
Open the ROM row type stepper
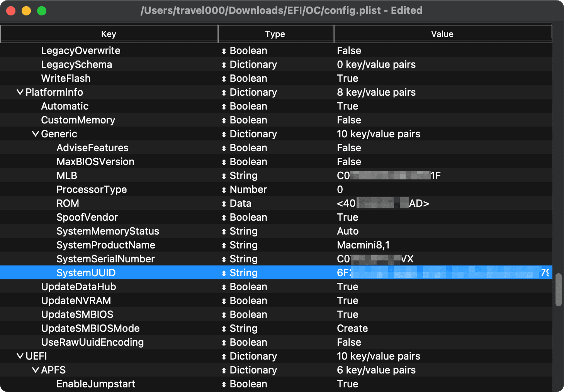point(224,204)
